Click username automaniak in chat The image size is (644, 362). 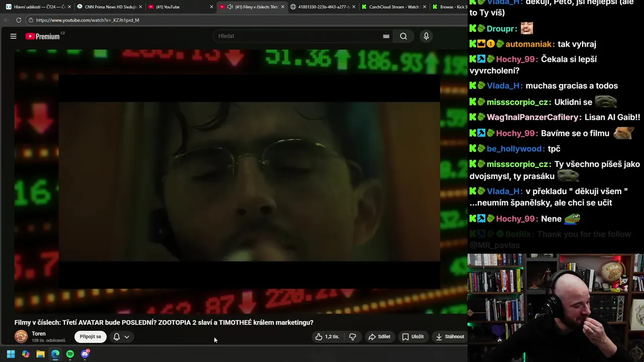pyautogui.click(x=530, y=44)
